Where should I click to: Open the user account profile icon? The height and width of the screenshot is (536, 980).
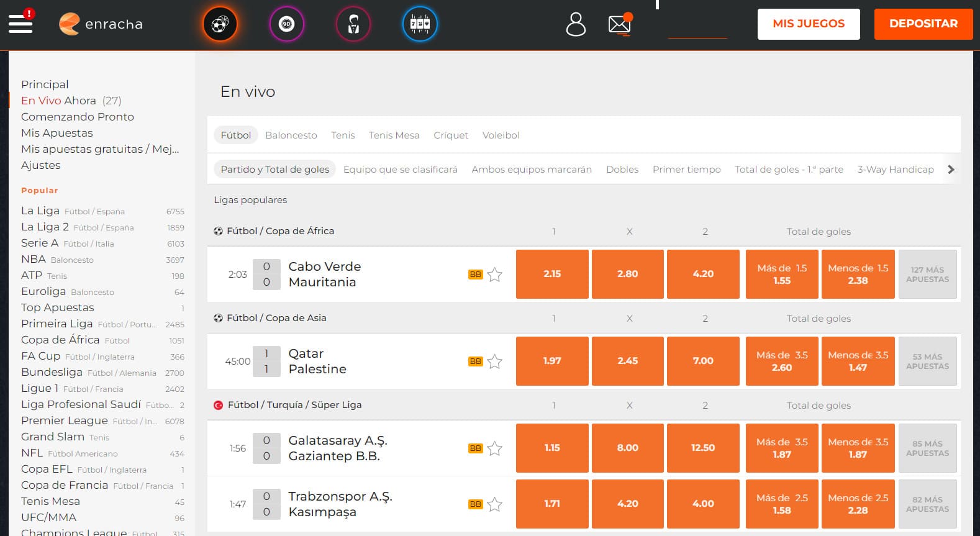point(576,24)
